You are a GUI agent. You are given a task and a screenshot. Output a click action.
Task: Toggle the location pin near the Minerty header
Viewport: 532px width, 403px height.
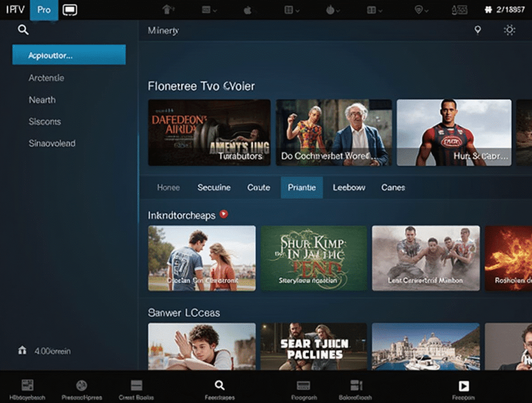[x=477, y=30]
